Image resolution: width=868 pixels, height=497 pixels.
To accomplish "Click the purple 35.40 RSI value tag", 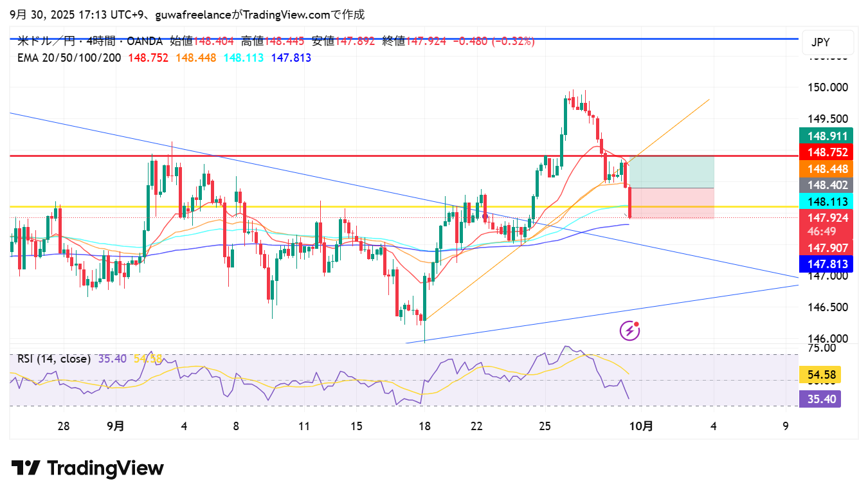I will (x=821, y=399).
